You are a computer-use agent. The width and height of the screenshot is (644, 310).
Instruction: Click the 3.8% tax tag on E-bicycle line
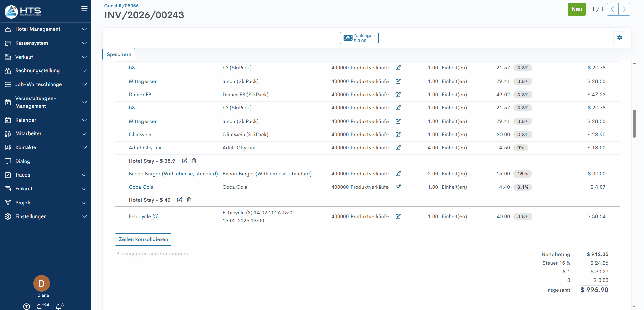[522, 217]
